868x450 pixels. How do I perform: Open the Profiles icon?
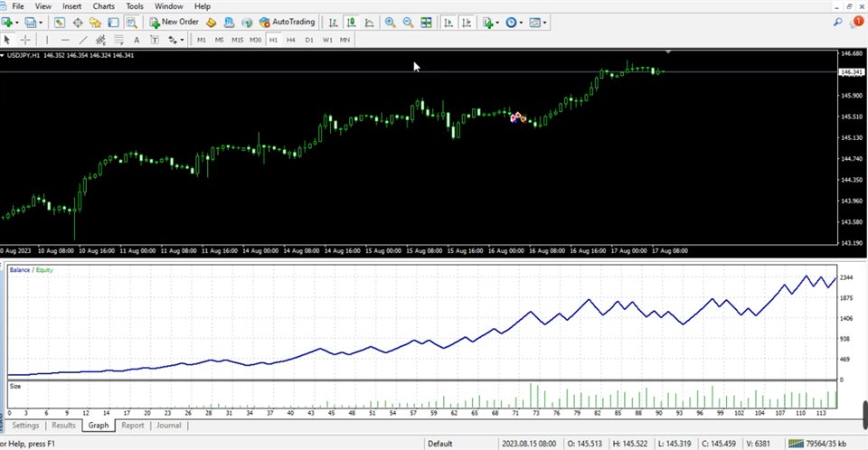31,23
